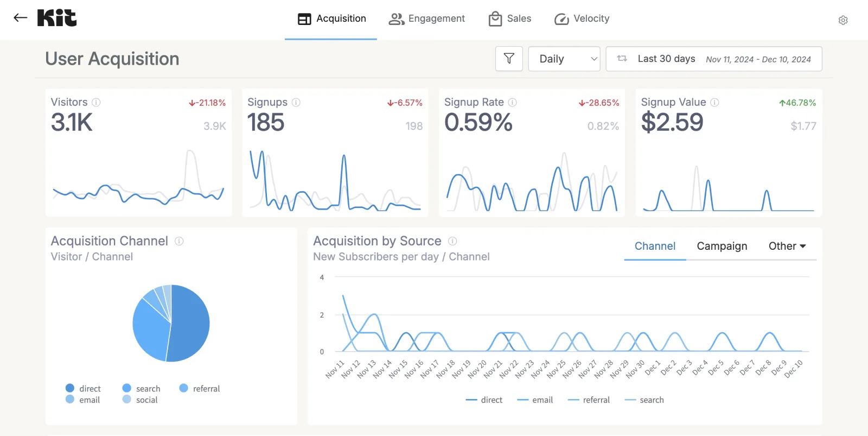Click info icon beside Acquisition by Source
The width and height of the screenshot is (868, 436).
452,241
